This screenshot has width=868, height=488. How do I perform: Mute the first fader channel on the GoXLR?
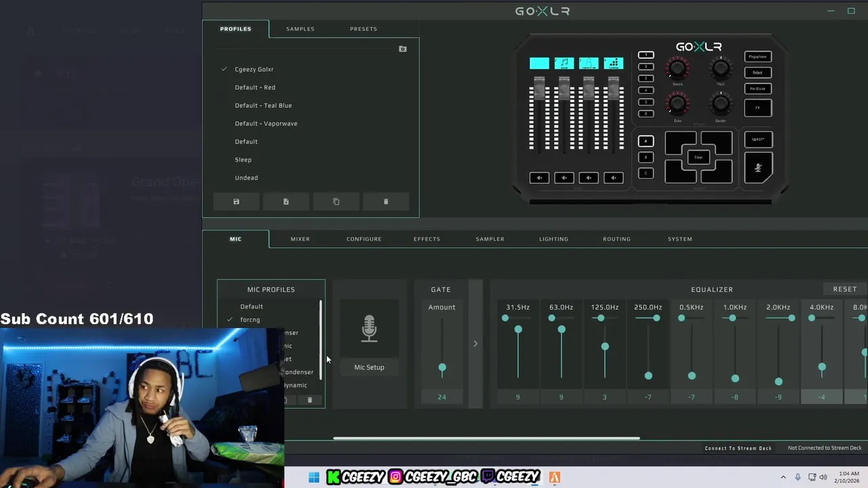(x=539, y=178)
